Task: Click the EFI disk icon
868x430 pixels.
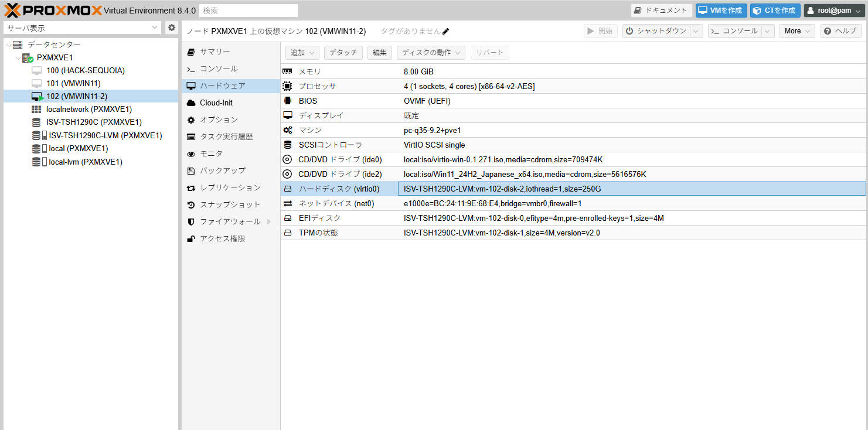Action: tap(287, 218)
